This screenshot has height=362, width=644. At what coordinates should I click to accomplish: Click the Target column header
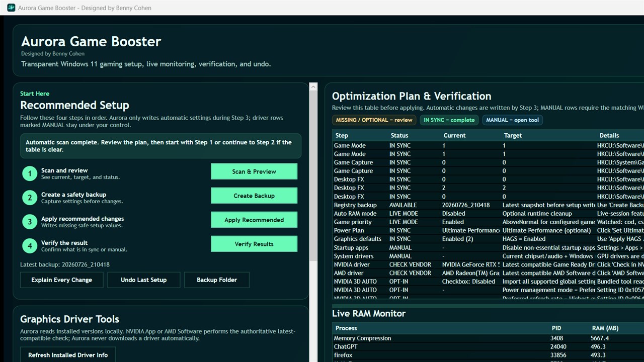pyautogui.click(x=549, y=135)
